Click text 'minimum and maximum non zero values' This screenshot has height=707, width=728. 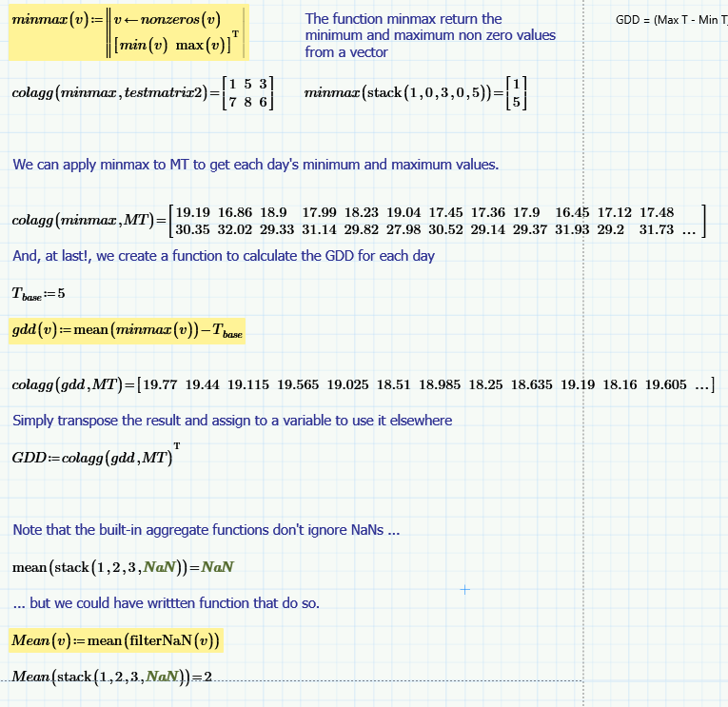tap(430, 35)
